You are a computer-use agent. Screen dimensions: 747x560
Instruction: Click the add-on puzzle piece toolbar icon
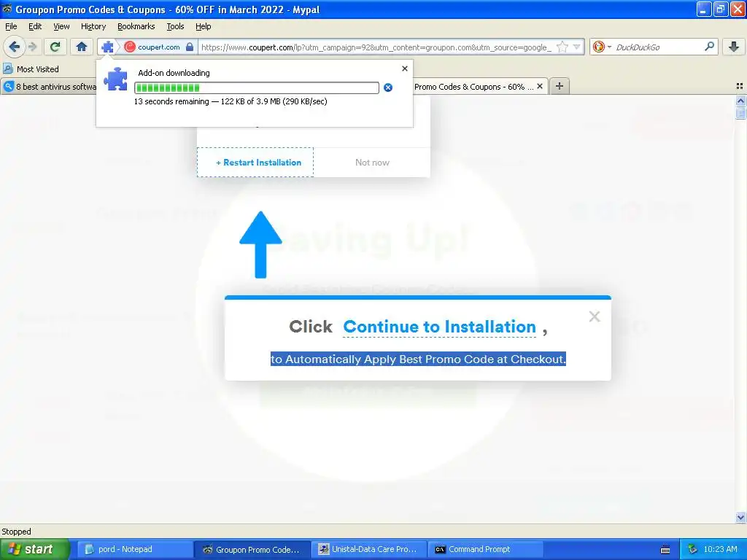[108, 47]
